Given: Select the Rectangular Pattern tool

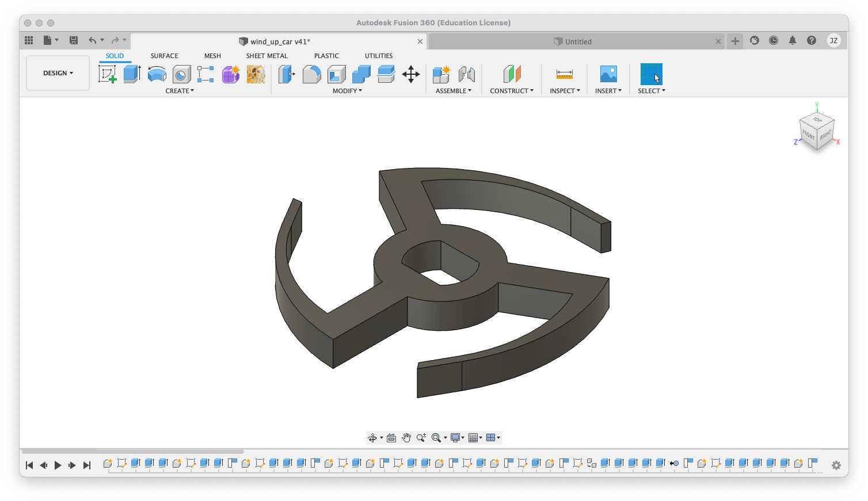Looking at the screenshot, I should coord(205,74).
